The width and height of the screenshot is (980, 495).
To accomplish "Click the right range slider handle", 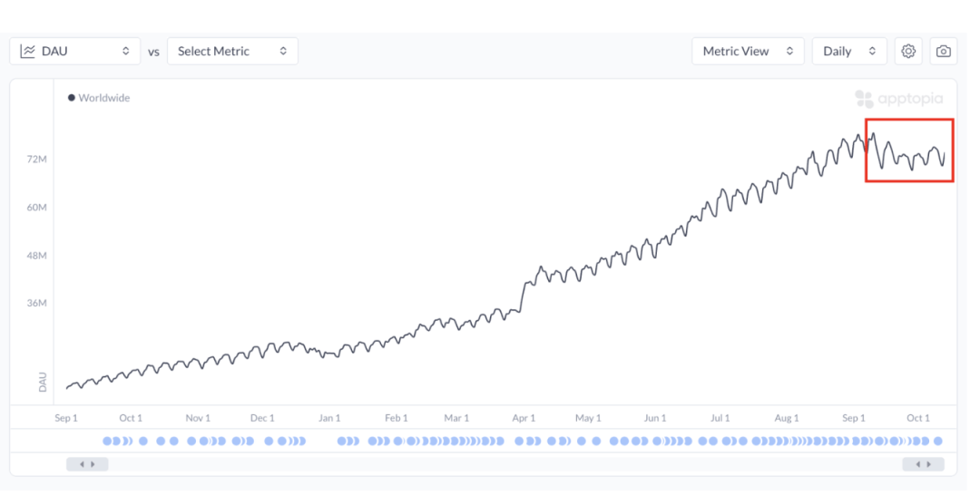I will [x=923, y=464].
